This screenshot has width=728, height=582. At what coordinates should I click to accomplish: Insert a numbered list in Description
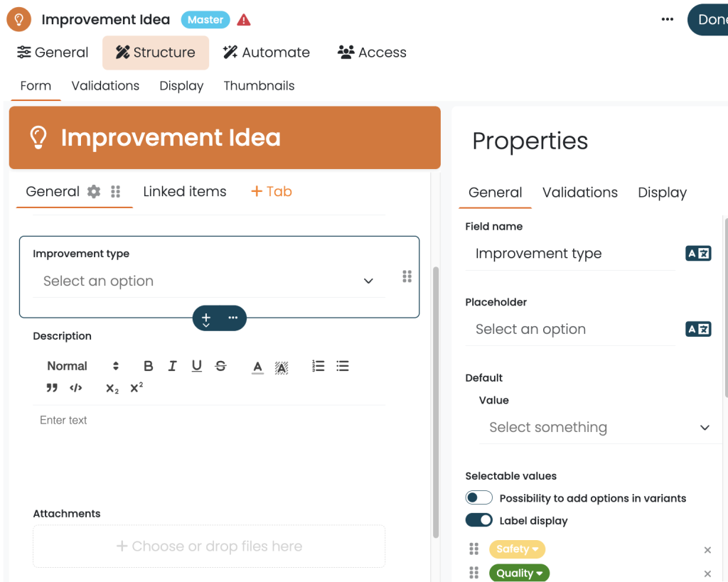point(318,366)
